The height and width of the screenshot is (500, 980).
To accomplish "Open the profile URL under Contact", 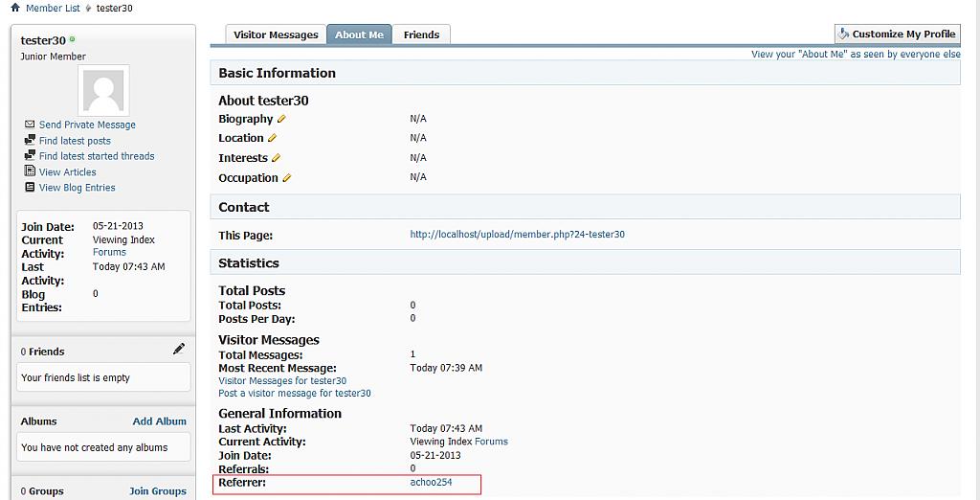I will pyautogui.click(x=517, y=235).
